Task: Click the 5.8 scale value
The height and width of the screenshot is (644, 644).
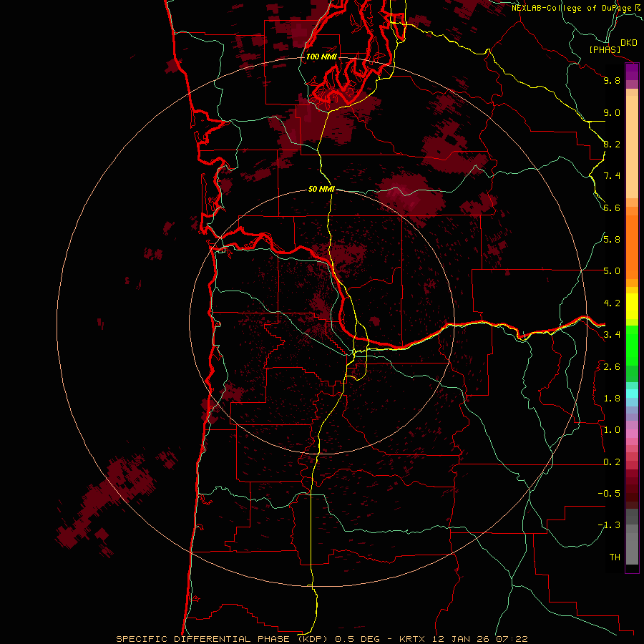Action: pyautogui.click(x=612, y=240)
